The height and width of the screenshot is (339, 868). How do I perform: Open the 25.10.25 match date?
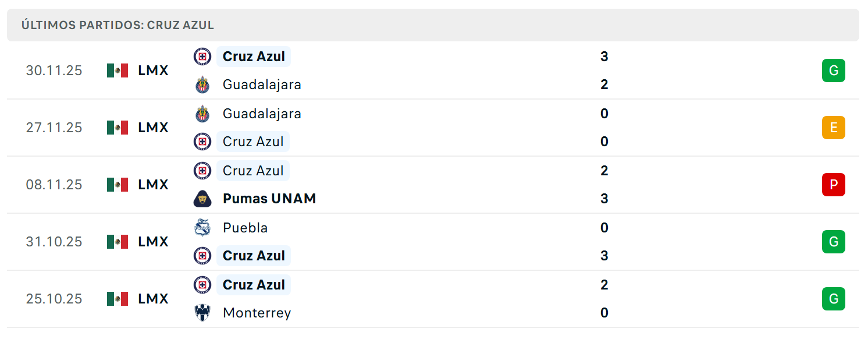pyautogui.click(x=54, y=299)
